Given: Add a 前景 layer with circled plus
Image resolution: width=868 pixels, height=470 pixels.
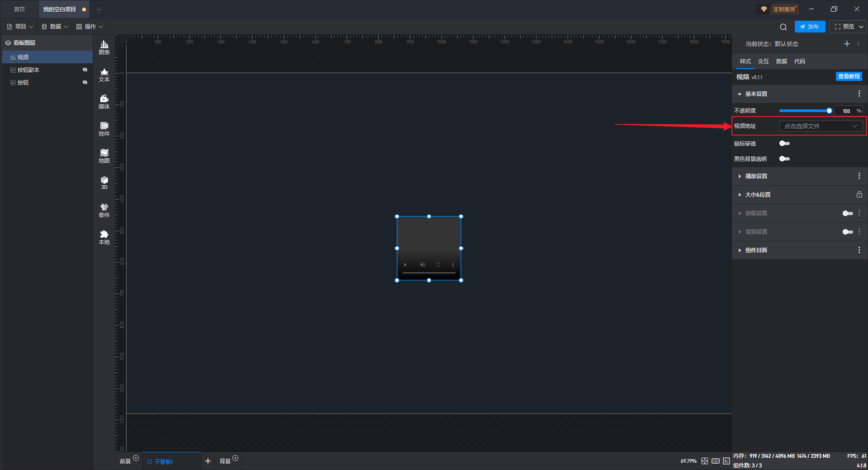Looking at the screenshot, I should click(136, 458).
